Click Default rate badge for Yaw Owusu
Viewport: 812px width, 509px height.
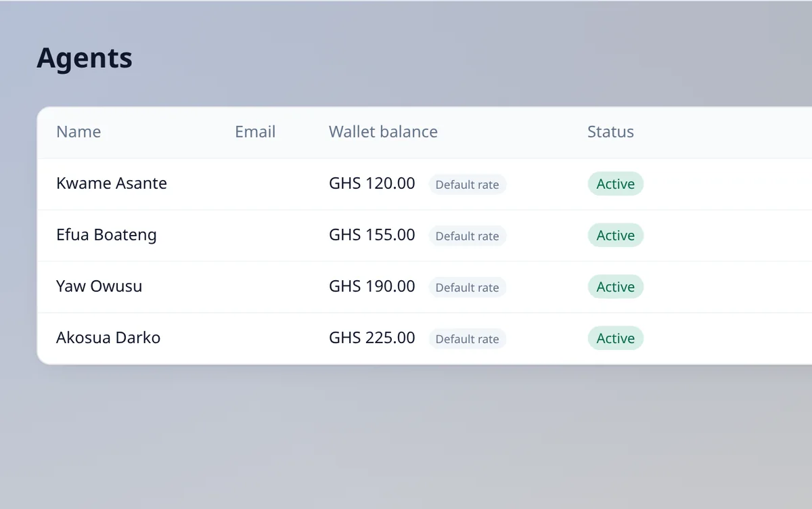pyautogui.click(x=468, y=288)
